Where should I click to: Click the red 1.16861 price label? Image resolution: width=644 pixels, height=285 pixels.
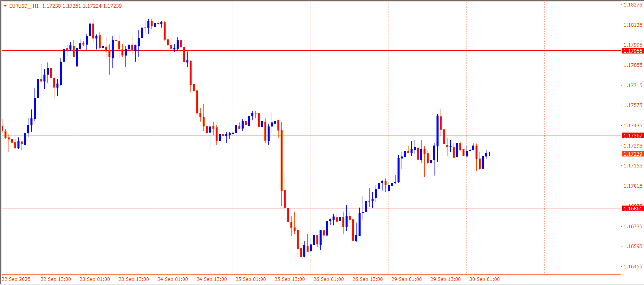coord(633,209)
